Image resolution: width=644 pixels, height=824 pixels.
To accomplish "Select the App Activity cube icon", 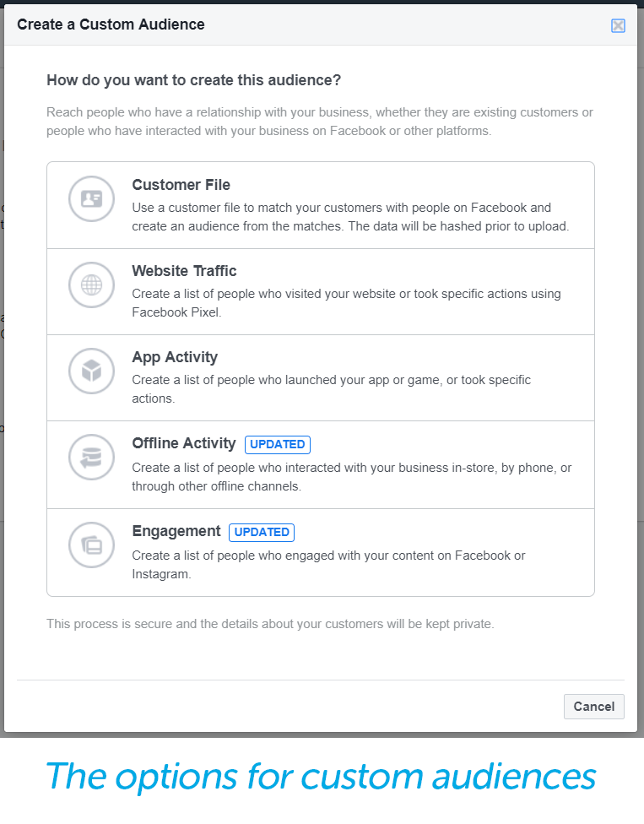I will click(x=91, y=371).
